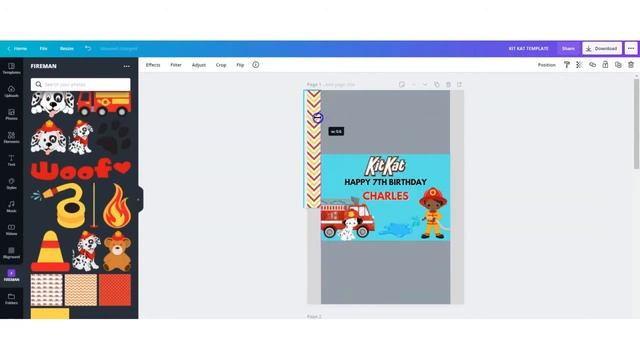Open the Position menu

coord(547,65)
